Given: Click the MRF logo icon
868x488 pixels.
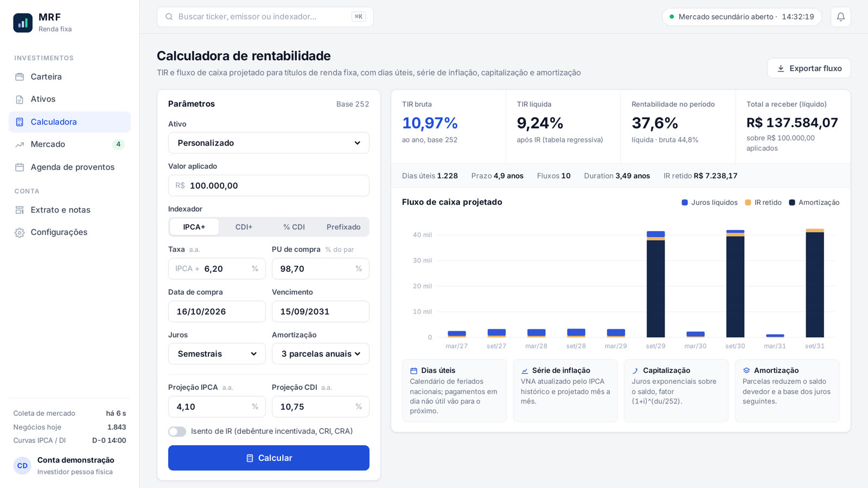Looking at the screenshot, I should 23,23.
